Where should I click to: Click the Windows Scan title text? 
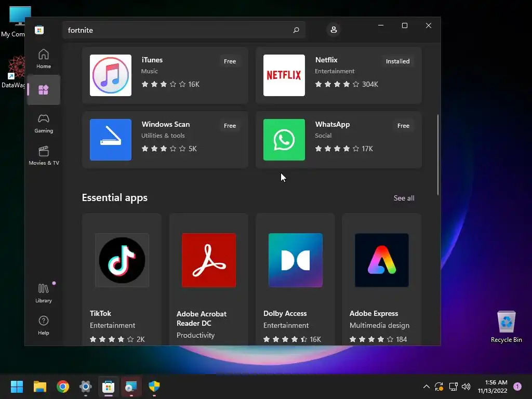tap(166, 124)
